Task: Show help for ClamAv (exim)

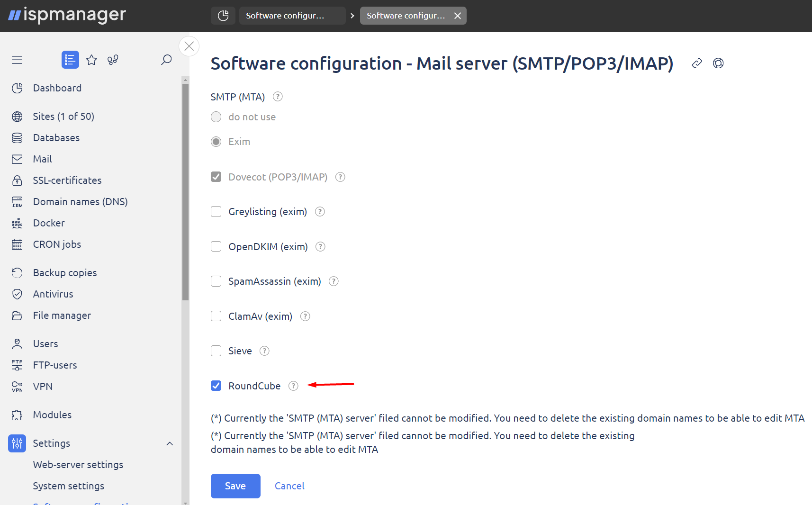Action: coord(305,316)
